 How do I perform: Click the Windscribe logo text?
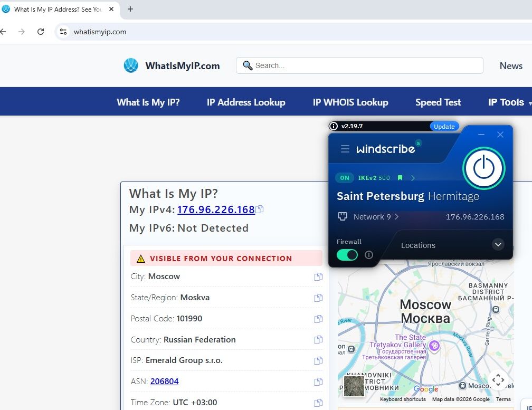pyautogui.click(x=385, y=149)
